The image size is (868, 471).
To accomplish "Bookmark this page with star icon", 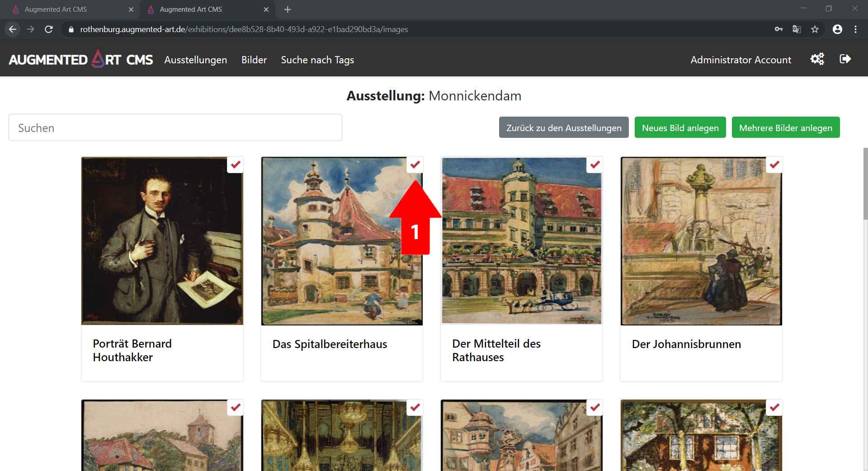I will [815, 29].
